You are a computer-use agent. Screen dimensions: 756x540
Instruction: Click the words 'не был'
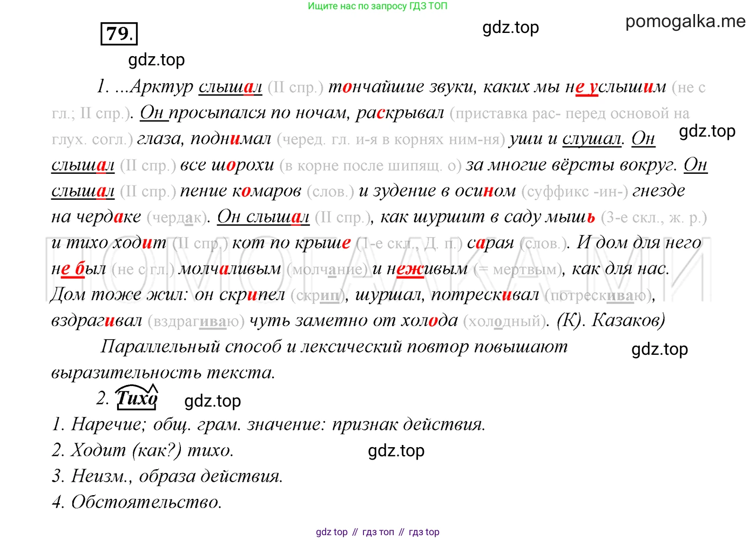tap(79, 268)
